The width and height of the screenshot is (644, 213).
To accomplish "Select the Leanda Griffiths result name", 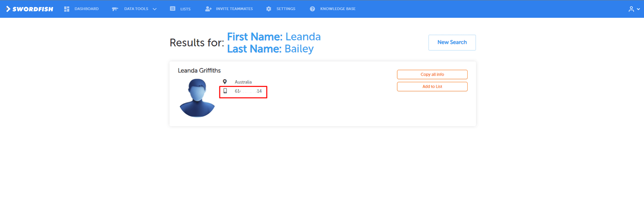I will pos(199,70).
